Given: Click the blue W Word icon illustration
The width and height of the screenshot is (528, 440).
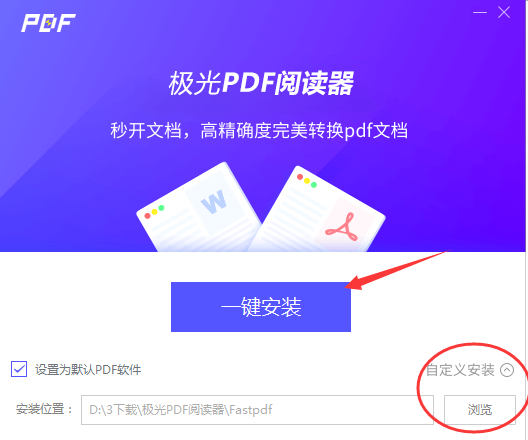Looking at the screenshot, I should tap(213, 201).
